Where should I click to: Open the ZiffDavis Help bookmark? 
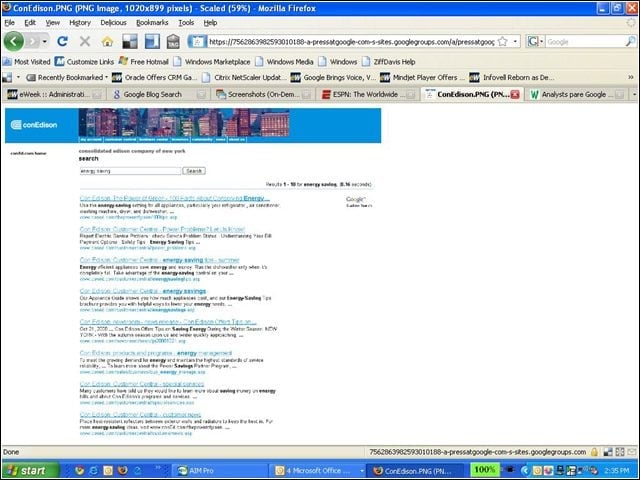tap(389, 62)
